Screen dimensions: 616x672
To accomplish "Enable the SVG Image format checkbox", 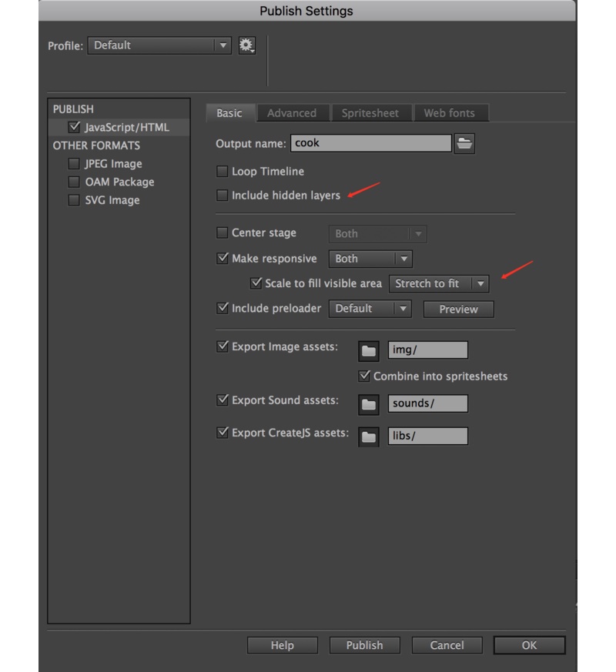I will click(x=74, y=200).
